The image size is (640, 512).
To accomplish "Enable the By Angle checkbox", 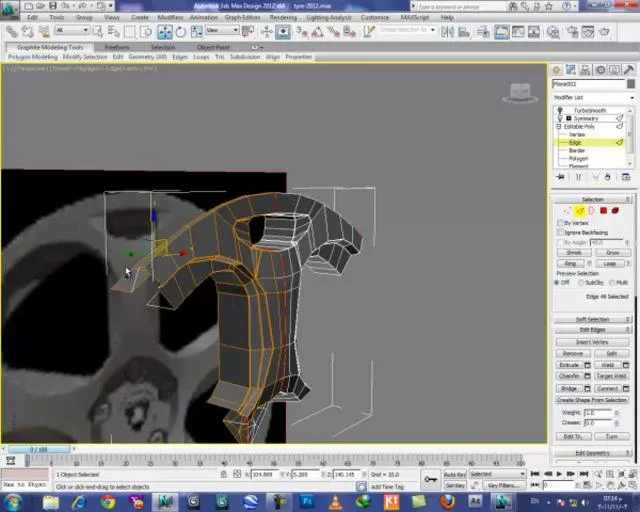I will tap(560, 243).
